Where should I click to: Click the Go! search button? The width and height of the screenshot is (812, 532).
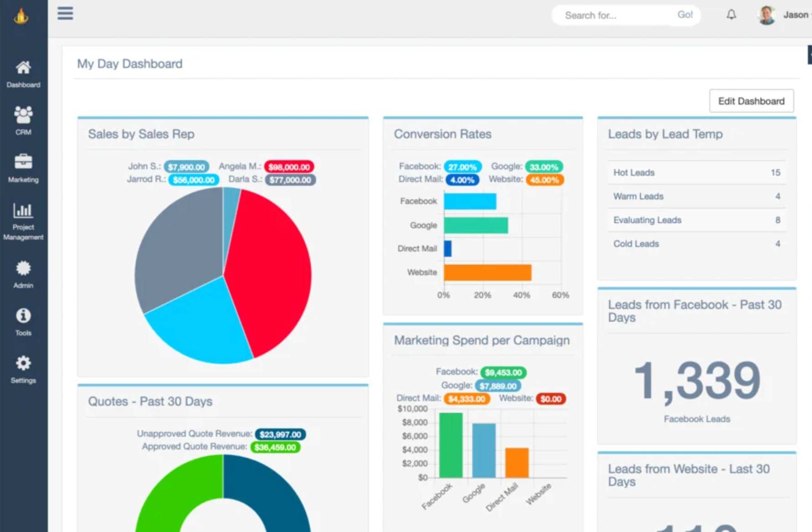[x=685, y=15]
